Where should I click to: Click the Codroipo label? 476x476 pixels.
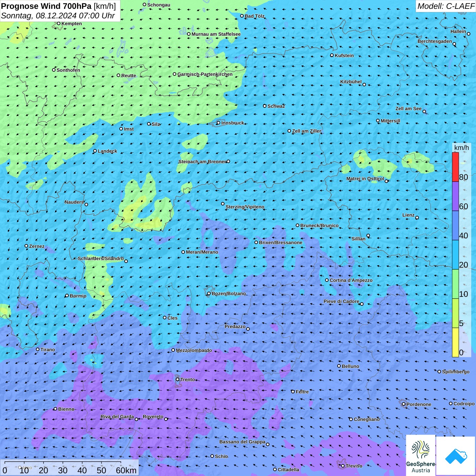click(x=464, y=404)
